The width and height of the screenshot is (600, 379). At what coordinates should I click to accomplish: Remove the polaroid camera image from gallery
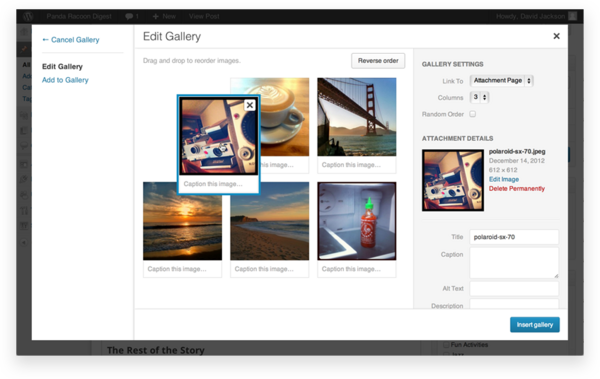(249, 105)
